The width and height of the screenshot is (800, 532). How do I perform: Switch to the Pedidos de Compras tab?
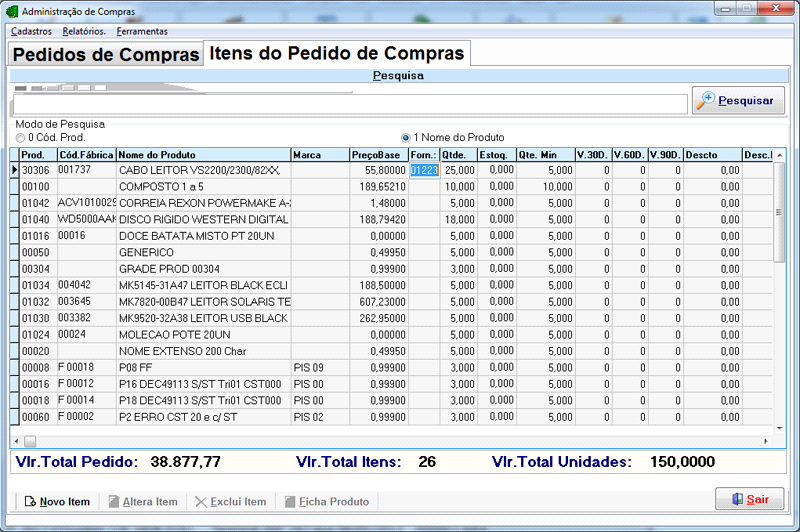pos(106,55)
